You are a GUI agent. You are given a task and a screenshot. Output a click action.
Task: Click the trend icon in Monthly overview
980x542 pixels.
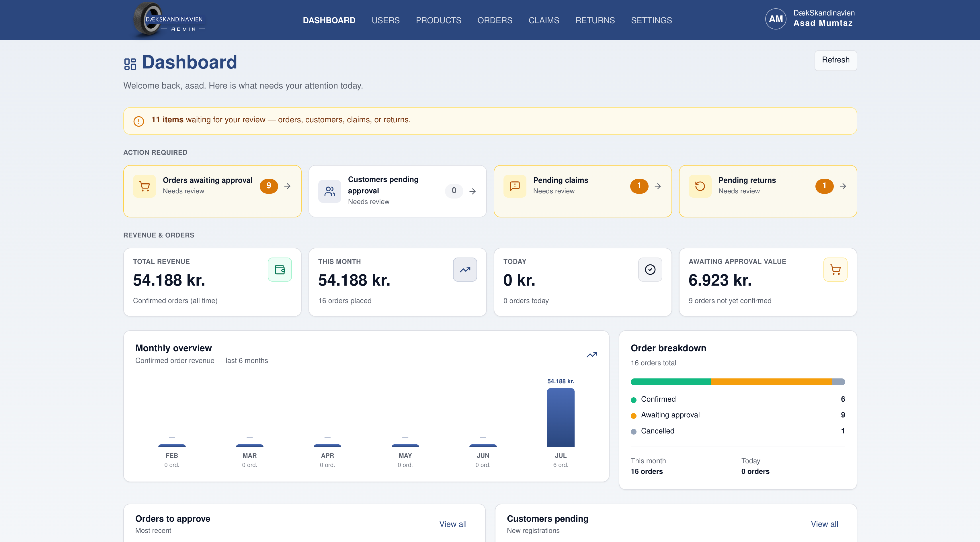[x=592, y=355]
